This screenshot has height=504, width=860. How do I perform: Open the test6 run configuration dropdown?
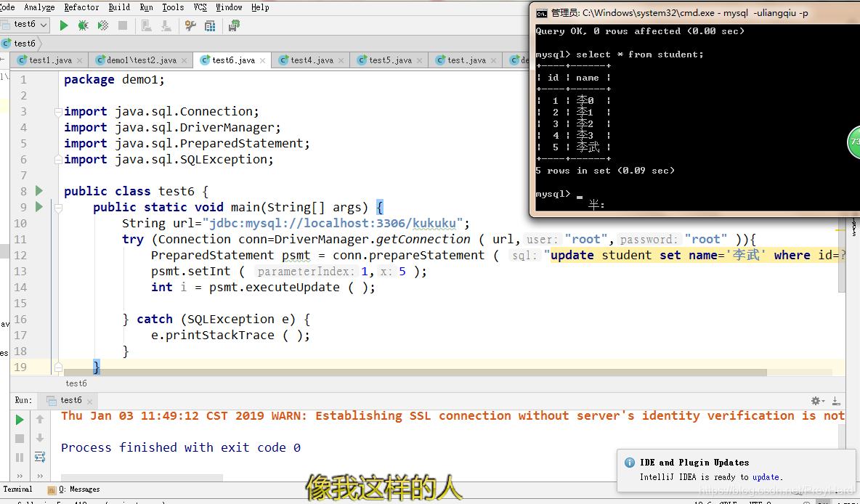[25, 25]
